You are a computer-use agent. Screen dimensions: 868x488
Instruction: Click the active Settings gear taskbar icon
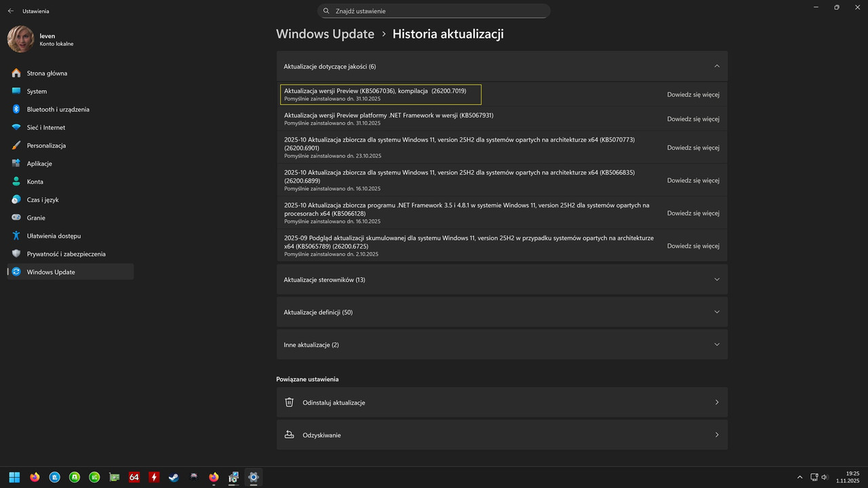(x=254, y=477)
